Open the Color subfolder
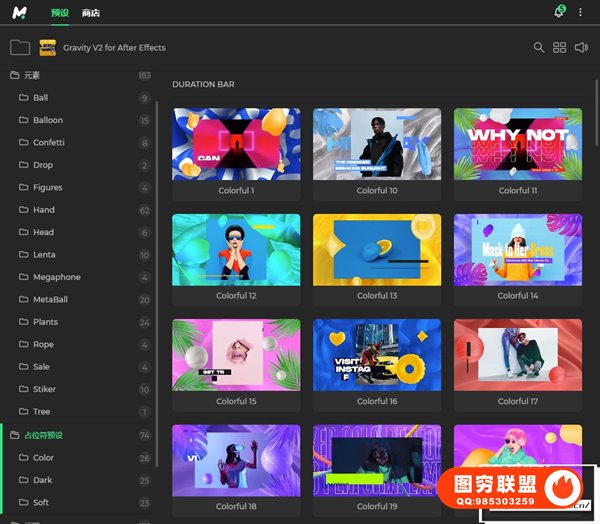 pyautogui.click(x=43, y=458)
